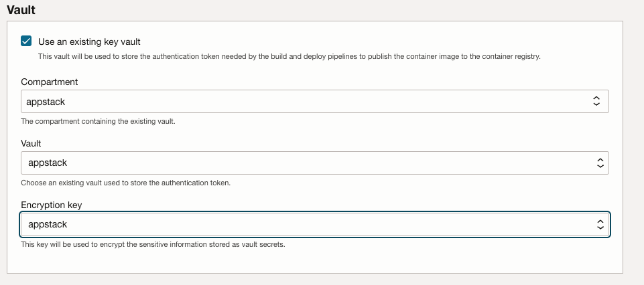Select the appstack value in Encryption key field

tap(48, 224)
